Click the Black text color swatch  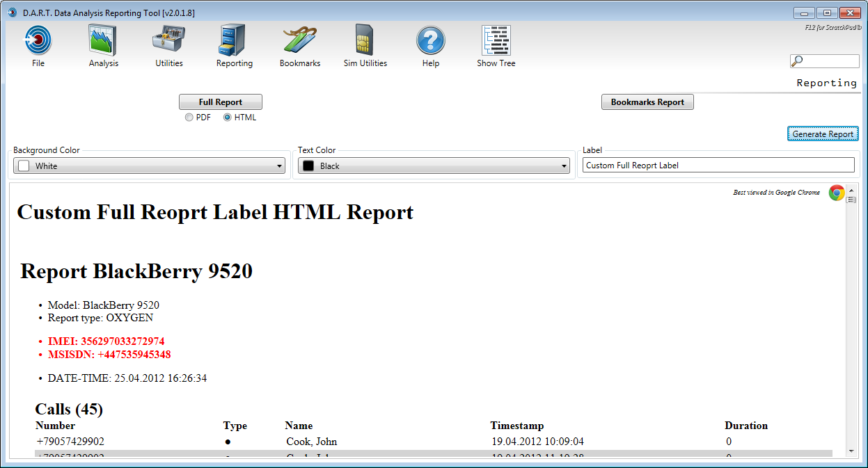[308, 166]
